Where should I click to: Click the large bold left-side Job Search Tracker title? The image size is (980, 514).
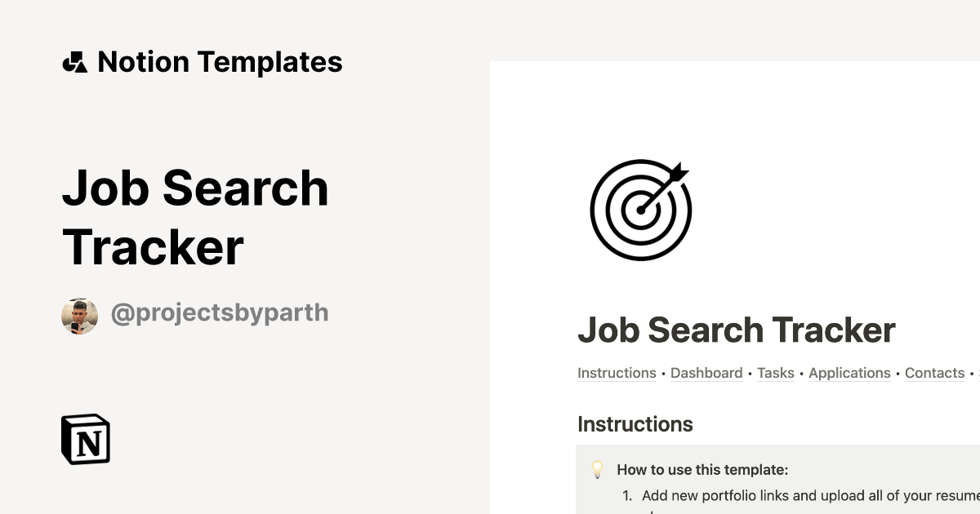(x=195, y=217)
